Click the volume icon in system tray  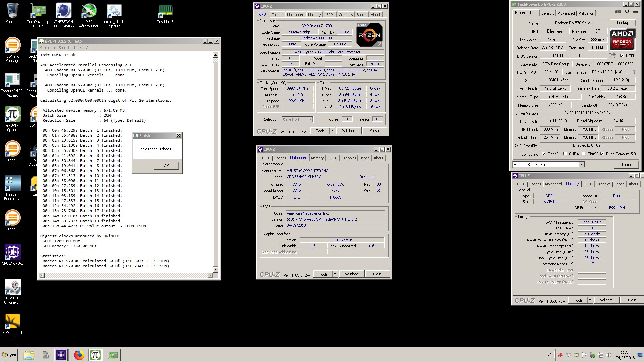coord(609,355)
